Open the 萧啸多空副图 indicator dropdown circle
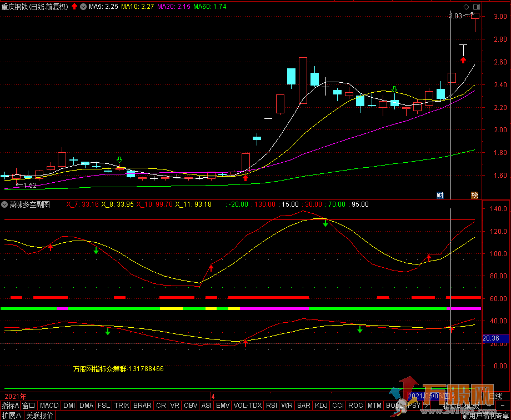Screen dimensions: 511x420 point(4,204)
